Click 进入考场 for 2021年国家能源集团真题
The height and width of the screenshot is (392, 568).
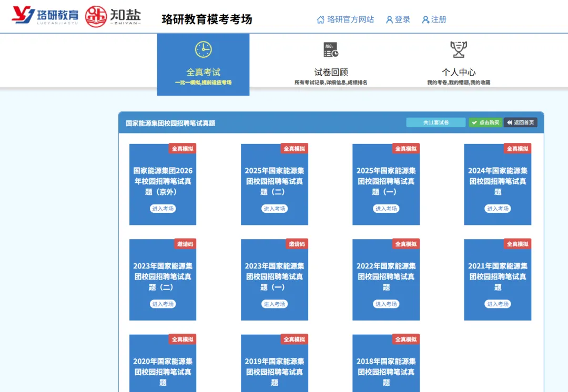click(x=498, y=304)
